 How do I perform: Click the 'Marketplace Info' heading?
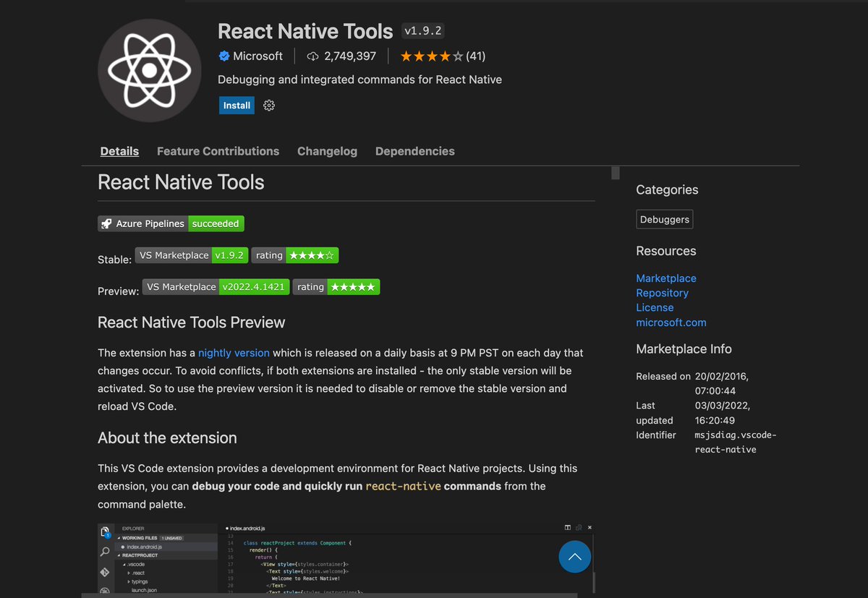684,349
